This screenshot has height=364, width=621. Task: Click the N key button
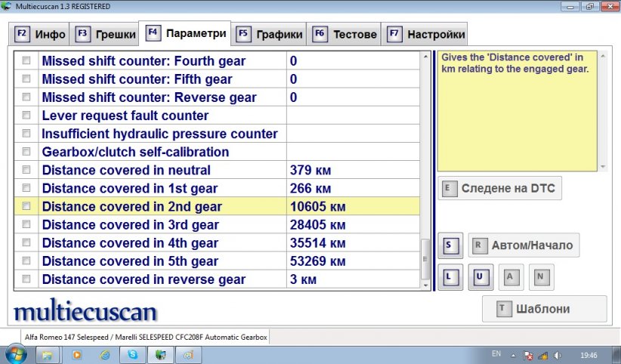(x=540, y=277)
